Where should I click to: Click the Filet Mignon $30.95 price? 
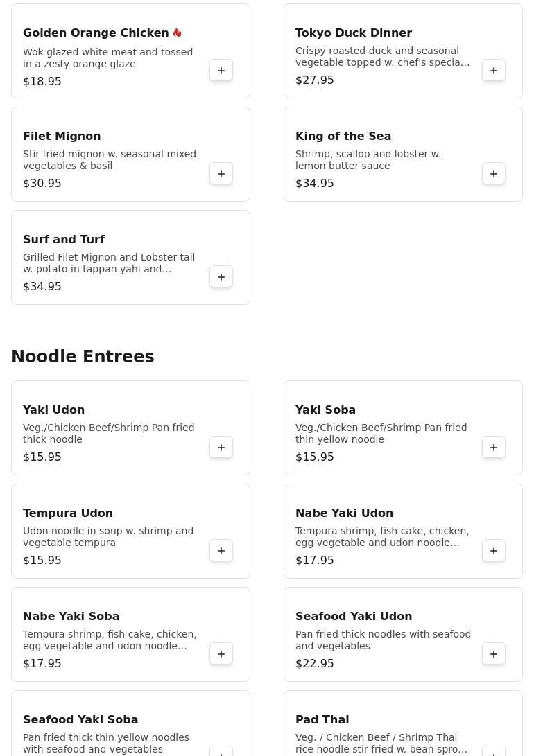(42, 184)
